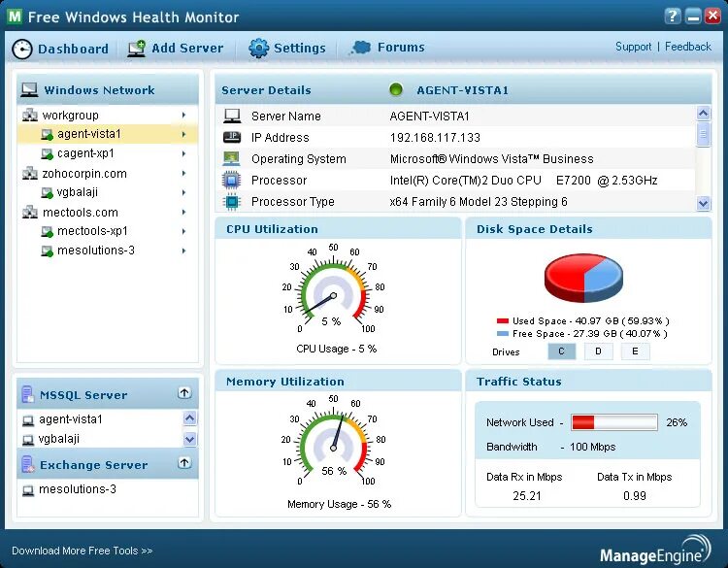Click the vgbalaji server icon in Windows Network
Screen dimensions: 728x568
[x=47, y=192]
